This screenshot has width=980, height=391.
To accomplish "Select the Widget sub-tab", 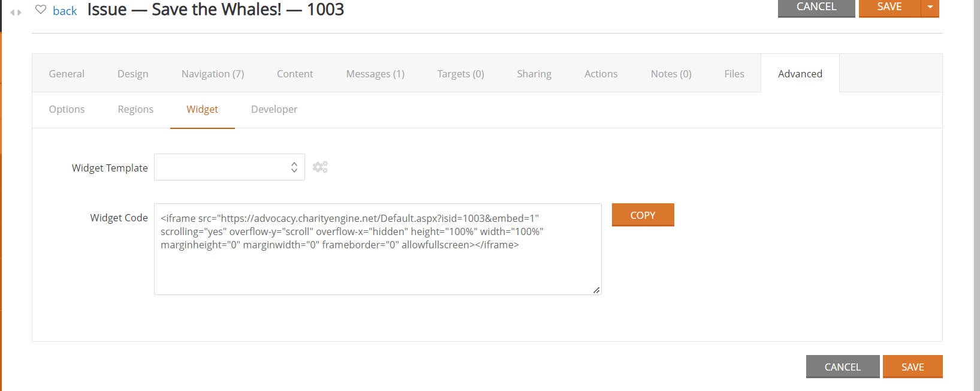I will coord(203,109).
